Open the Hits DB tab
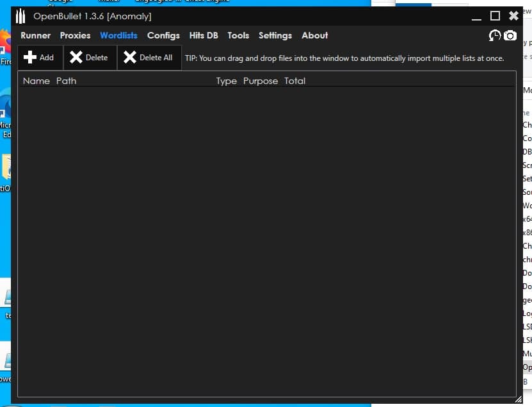532x407 pixels. point(204,36)
